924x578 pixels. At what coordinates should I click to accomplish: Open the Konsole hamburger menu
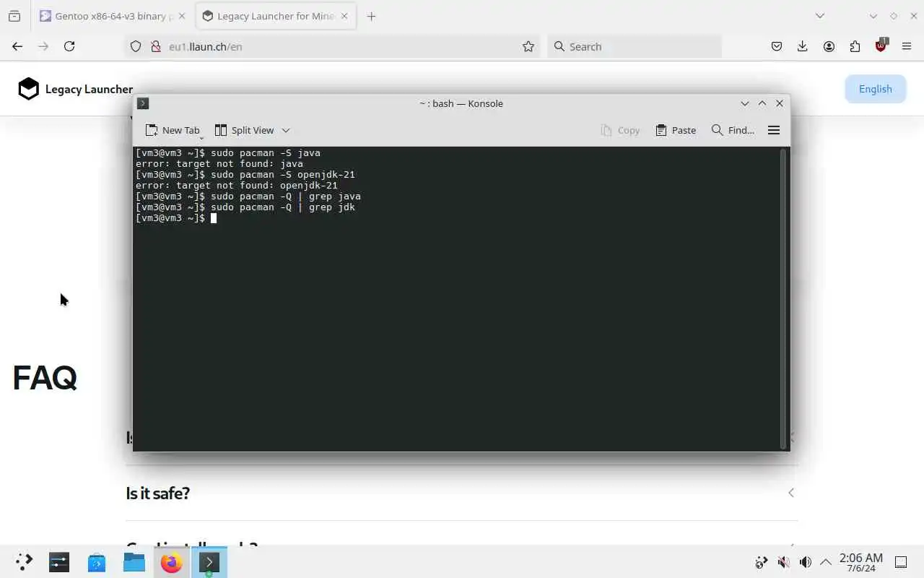[774, 130]
